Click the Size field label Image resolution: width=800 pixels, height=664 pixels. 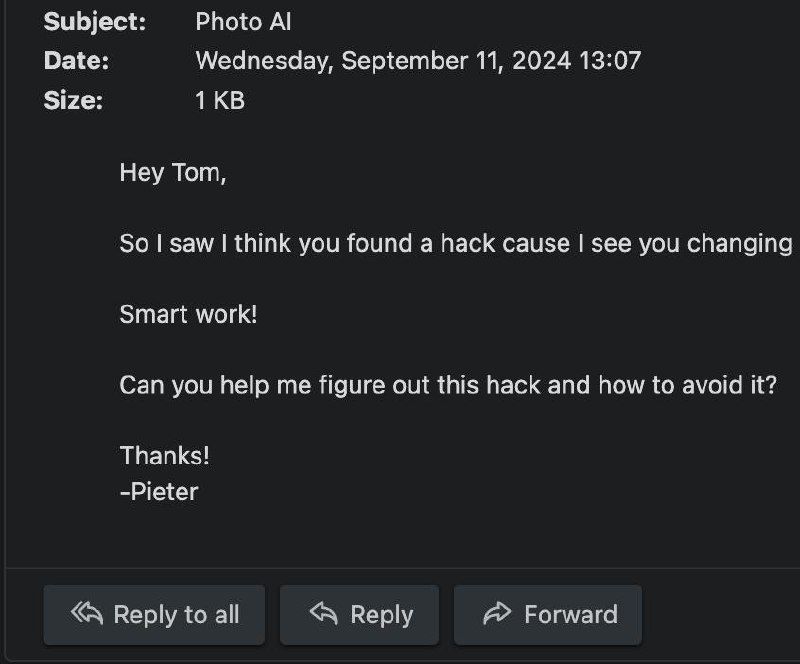point(73,100)
